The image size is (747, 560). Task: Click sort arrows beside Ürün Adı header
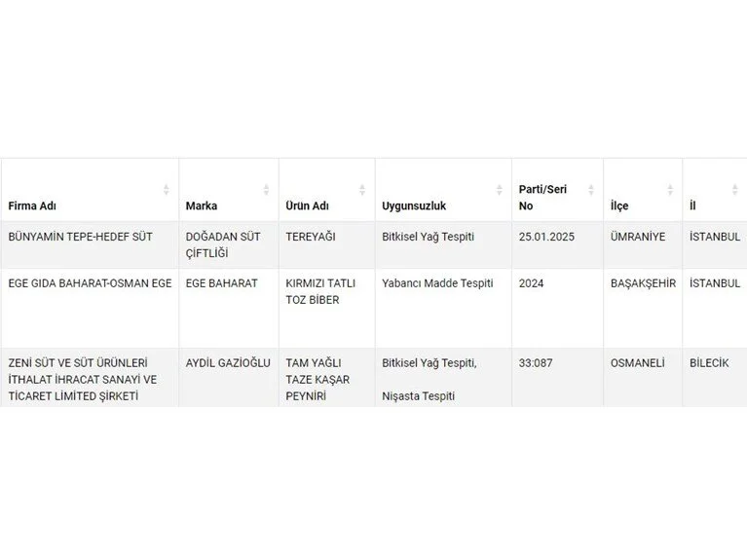pos(362,190)
